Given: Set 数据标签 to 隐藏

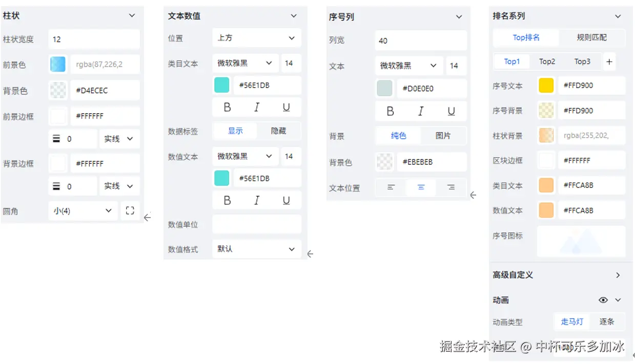Looking at the screenshot, I should tap(278, 131).
